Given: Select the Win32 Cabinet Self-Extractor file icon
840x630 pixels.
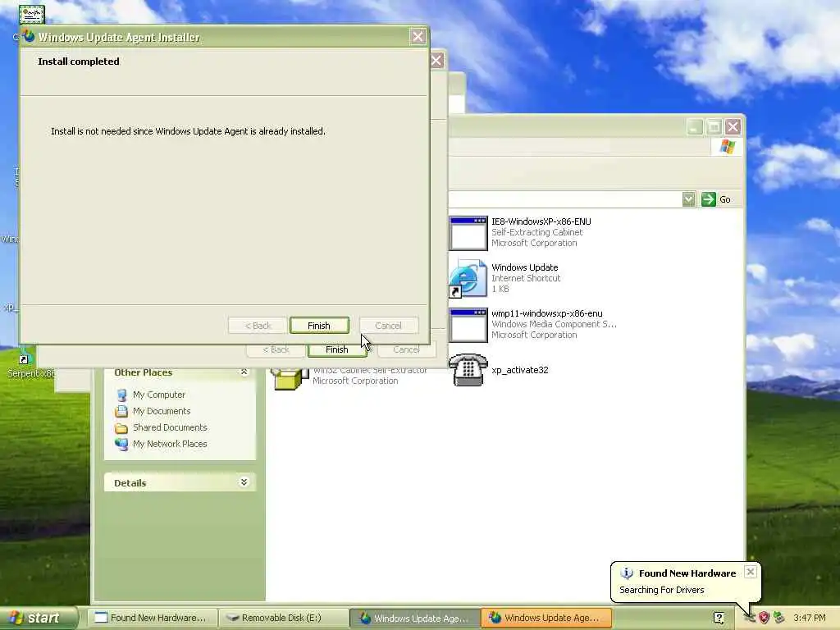Looking at the screenshot, I should 290,379.
